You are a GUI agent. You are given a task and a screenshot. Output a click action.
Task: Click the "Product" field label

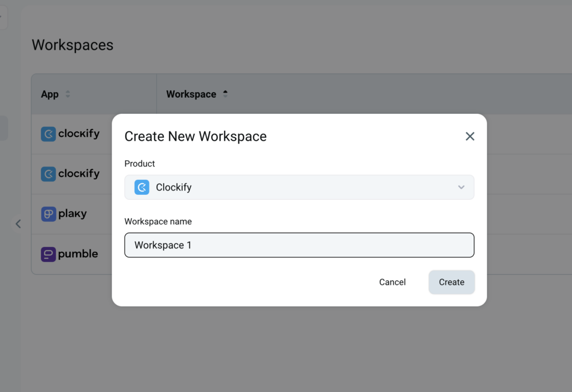pyautogui.click(x=140, y=164)
